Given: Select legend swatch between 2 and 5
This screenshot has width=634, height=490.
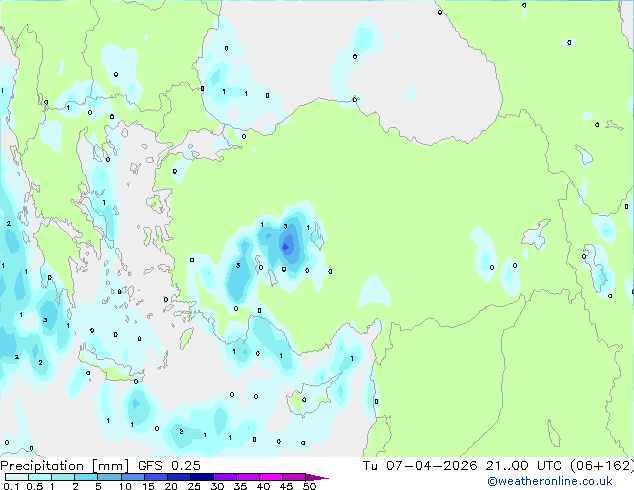Looking at the screenshot, I should [x=86, y=477].
